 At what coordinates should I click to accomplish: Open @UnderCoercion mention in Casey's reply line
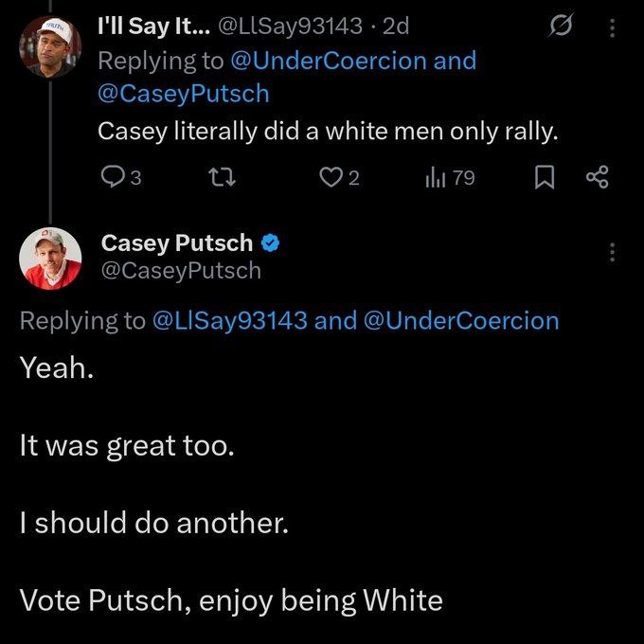click(x=460, y=320)
